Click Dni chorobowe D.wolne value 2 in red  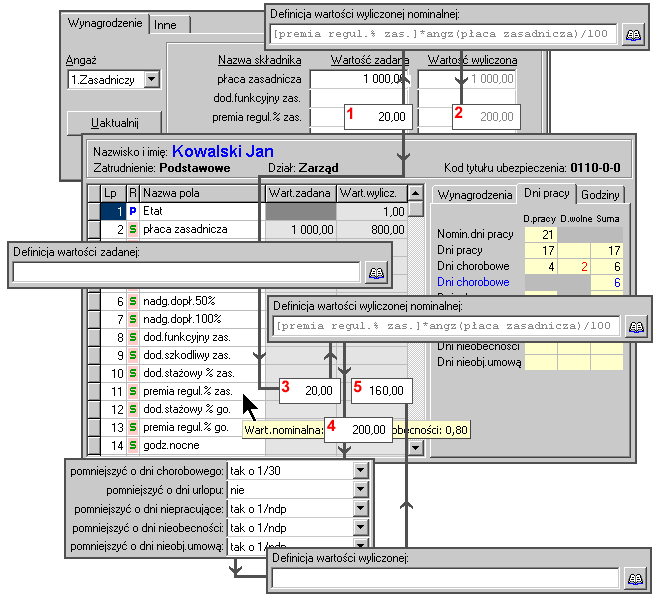[x=574, y=266]
